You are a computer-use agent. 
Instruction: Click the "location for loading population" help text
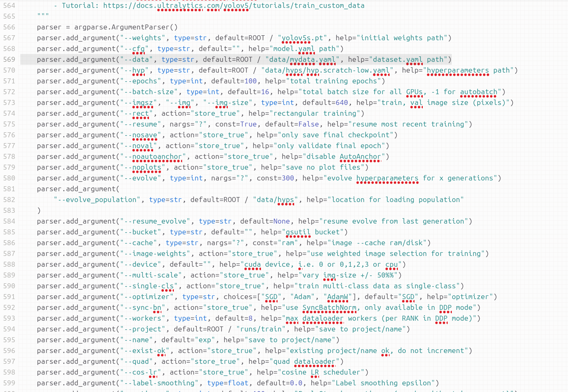[396, 200]
